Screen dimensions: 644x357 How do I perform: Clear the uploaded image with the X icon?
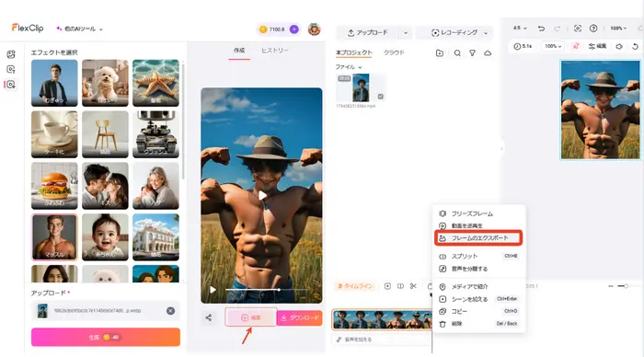coord(170,311)
